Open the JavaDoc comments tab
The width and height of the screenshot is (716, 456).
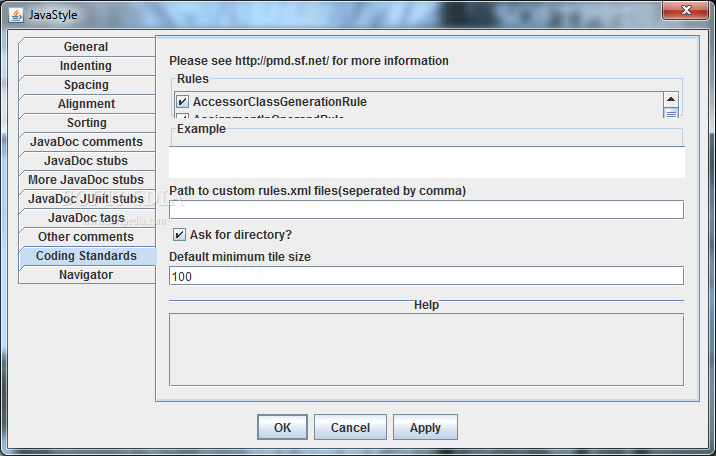[x=87, y=142]
